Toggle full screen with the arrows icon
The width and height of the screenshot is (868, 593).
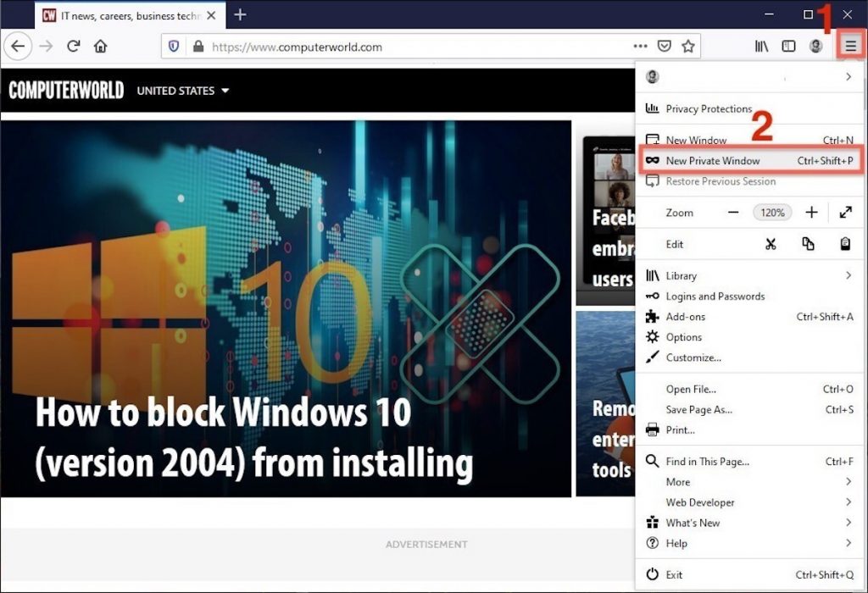click(x=845, y=213)
